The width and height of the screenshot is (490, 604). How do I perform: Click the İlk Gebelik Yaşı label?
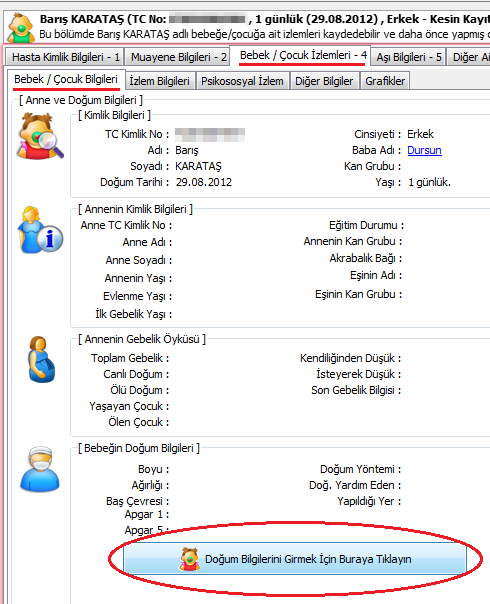[134, 314]
